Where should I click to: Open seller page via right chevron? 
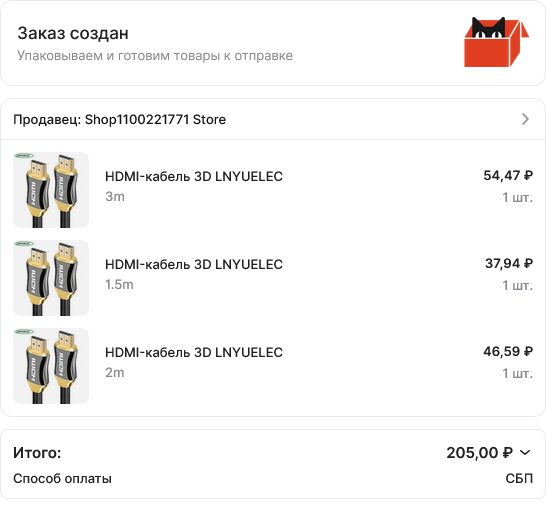click(525, 119)
